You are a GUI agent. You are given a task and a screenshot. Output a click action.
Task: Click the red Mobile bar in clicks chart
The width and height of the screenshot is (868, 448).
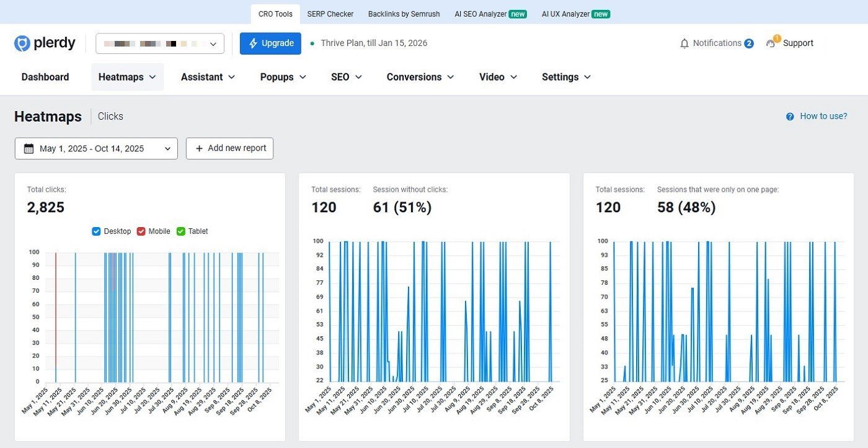click(56, 310)
